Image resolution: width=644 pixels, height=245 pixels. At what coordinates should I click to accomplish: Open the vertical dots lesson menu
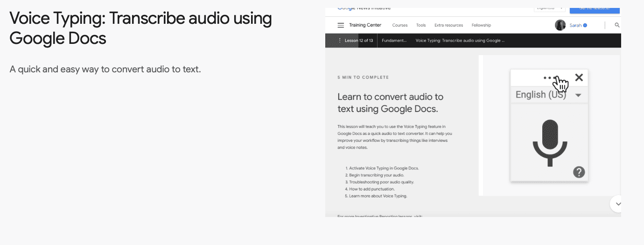coord(339,41)
